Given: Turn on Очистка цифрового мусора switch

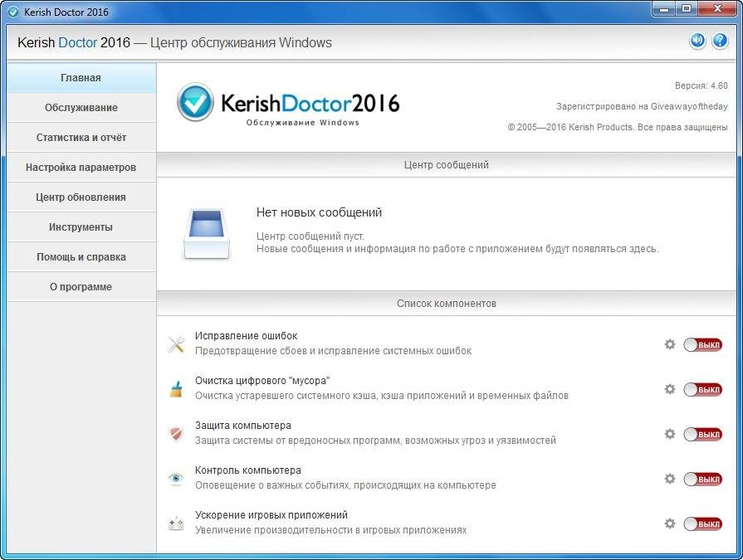Looking at the screenshot, I should (702, 390).
